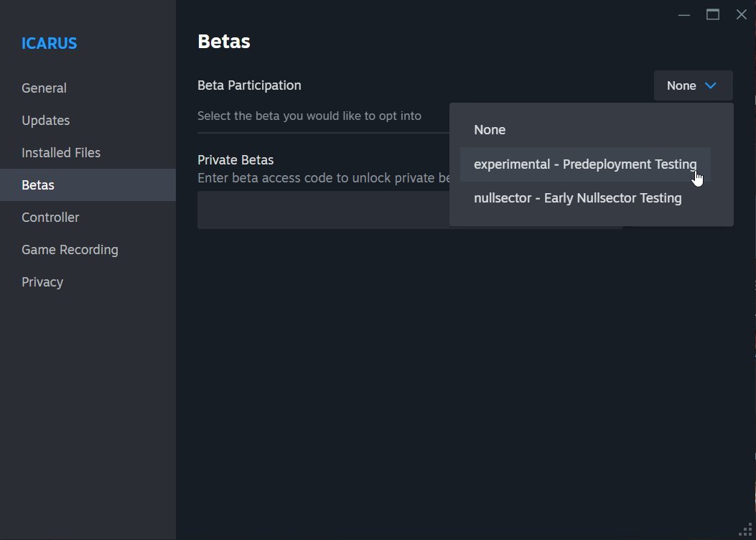Screen dimensions: 756x540
Task: Open the General settings section
Action: (88, 88)
